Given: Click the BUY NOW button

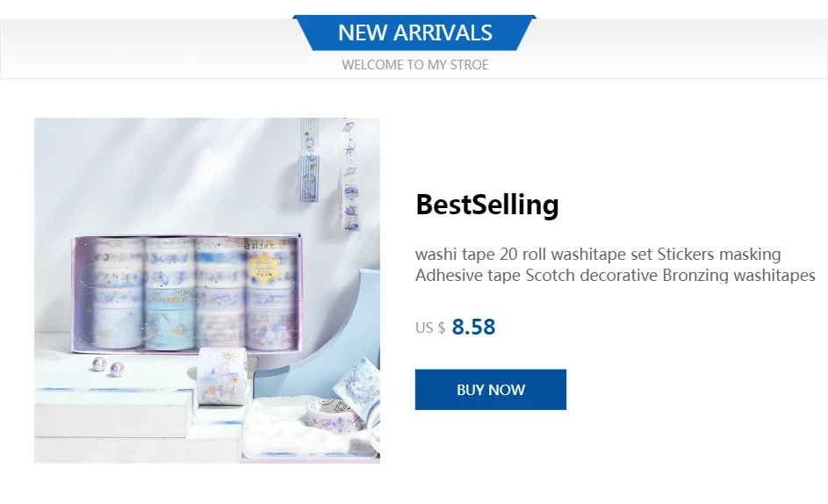Looking at the screenshot, I should (x=490, y=389).
